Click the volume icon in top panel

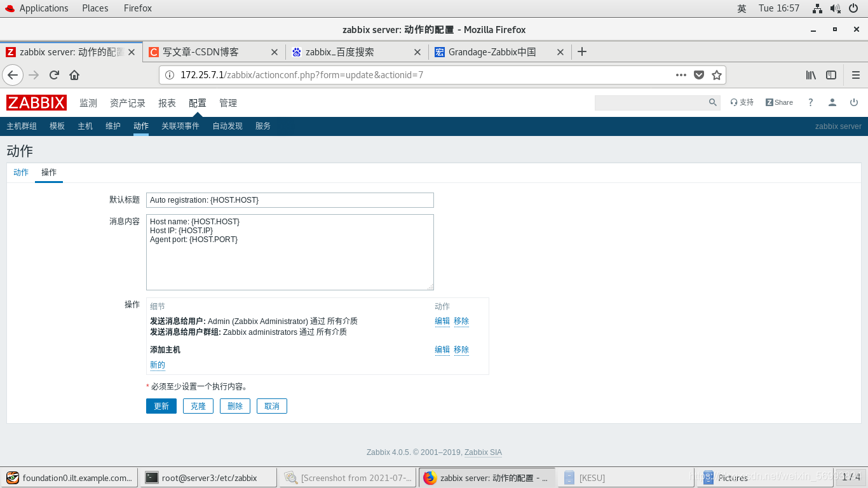836,8
